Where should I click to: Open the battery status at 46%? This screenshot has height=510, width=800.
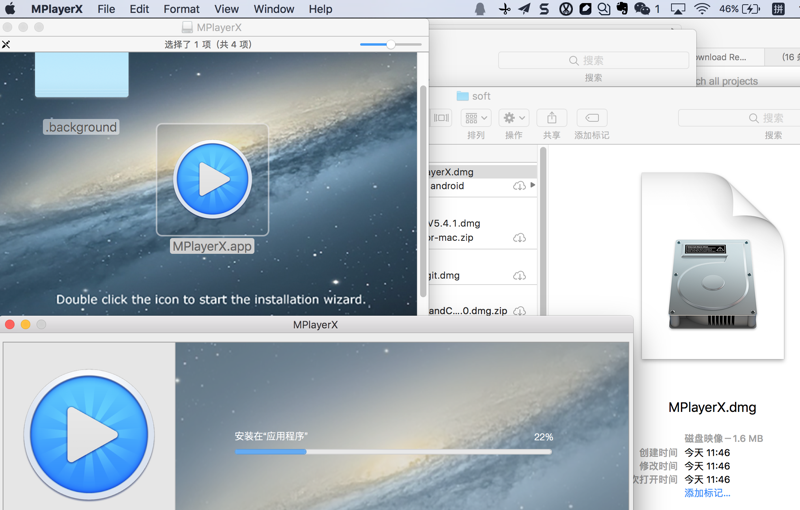(739, 9)
